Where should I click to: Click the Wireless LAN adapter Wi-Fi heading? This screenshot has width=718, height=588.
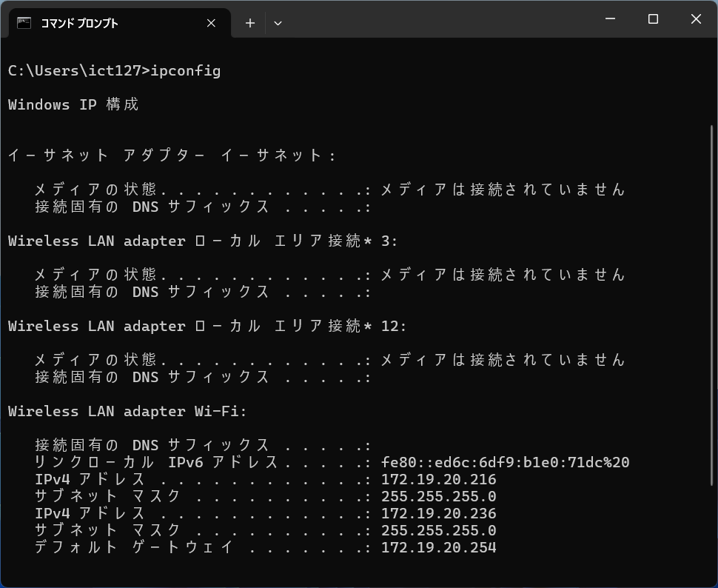pyautogui.click(x=127, y=412)
